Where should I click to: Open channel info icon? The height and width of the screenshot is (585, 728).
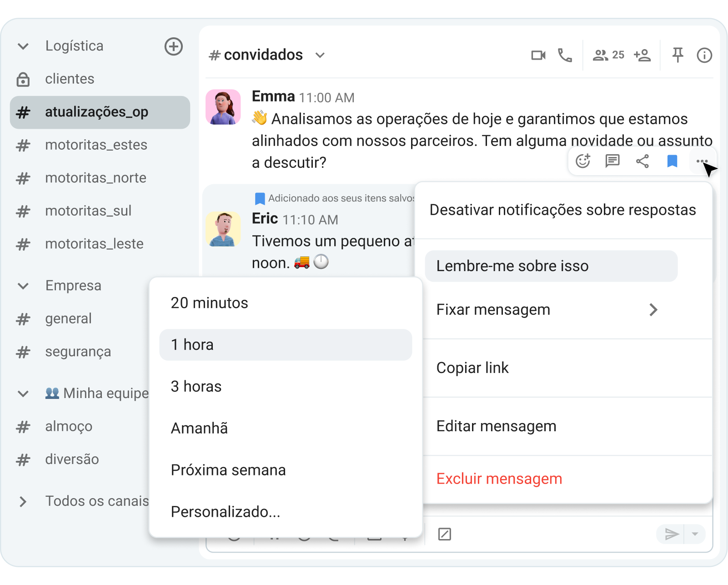pos(704,55)
